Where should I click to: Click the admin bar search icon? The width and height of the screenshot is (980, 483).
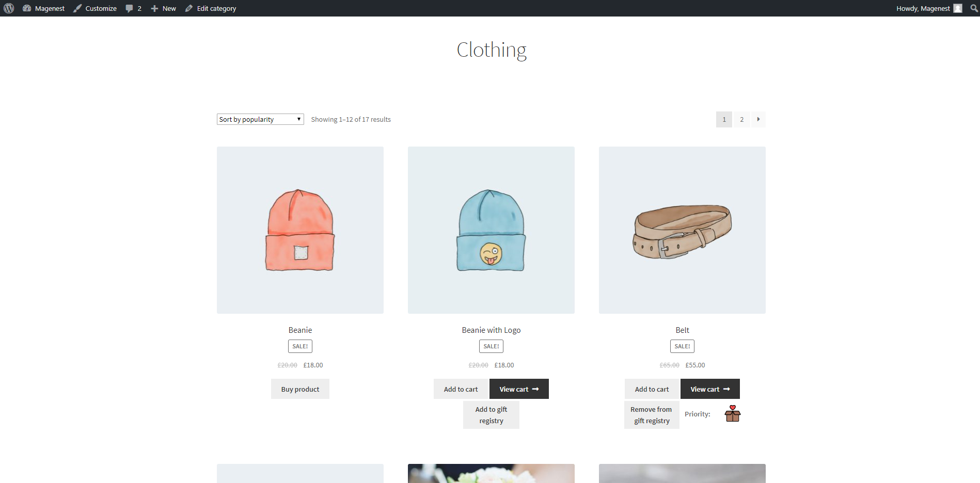click(974, 8)
